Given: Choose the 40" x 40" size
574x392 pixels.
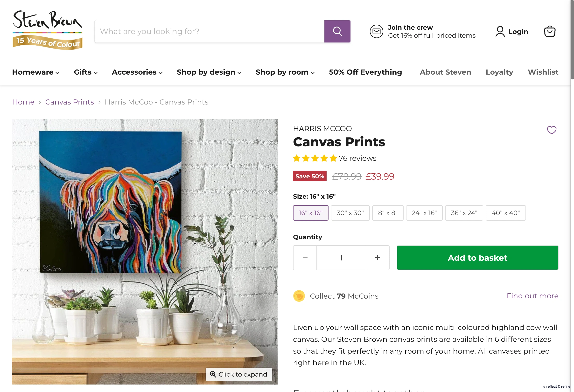Looking at the screenshot, I should tap(506, 213).
